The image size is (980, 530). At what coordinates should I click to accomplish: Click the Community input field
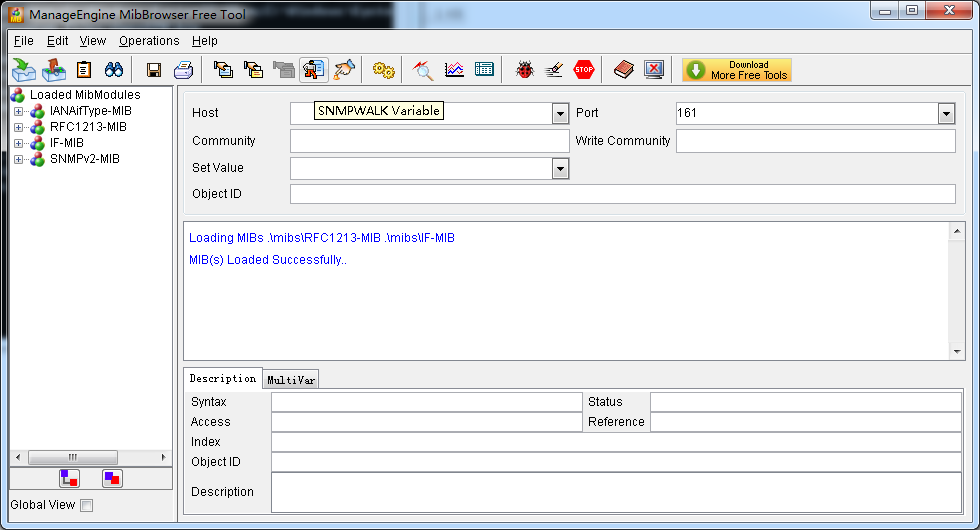point(430,141)
